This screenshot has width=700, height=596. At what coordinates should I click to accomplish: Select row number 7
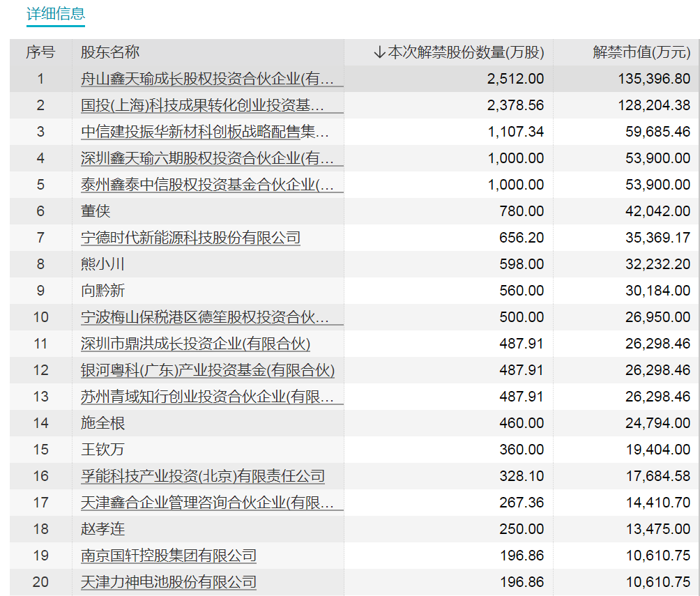[40, 238]
